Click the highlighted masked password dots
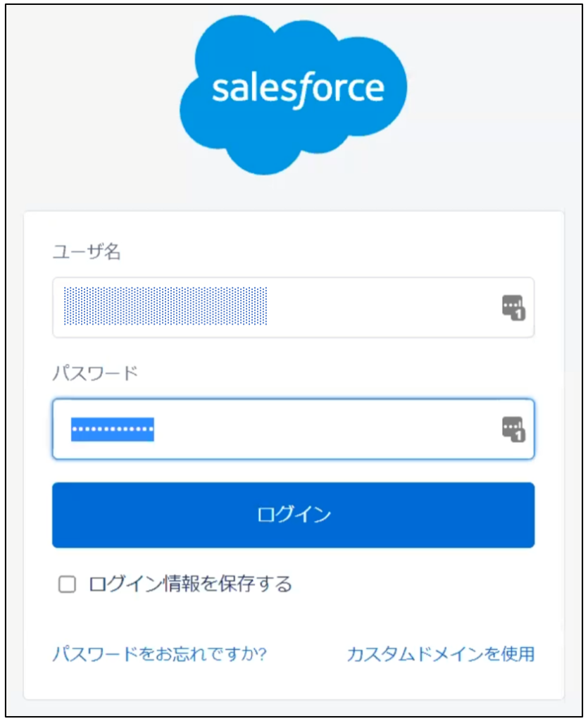 point(113,430)
